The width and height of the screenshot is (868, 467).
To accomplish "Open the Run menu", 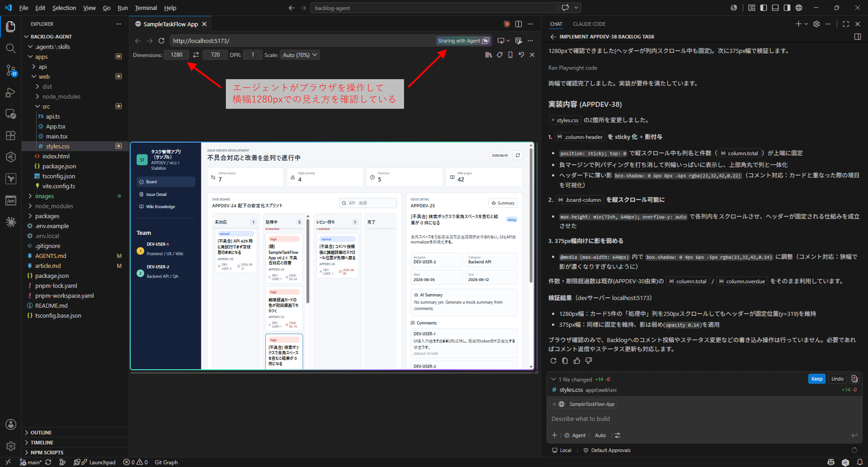I will (x=122, y=8).
